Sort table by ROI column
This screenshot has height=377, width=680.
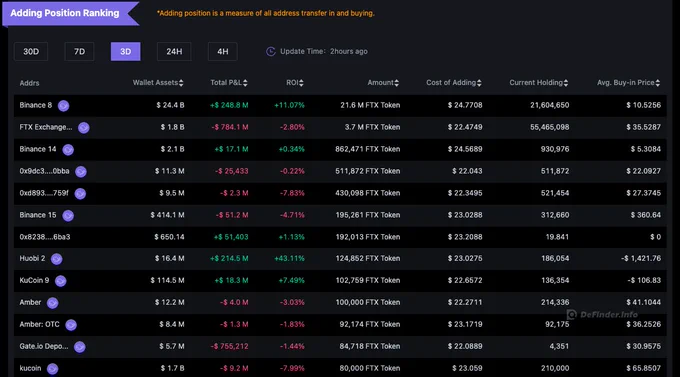click(x=295, y=82)
